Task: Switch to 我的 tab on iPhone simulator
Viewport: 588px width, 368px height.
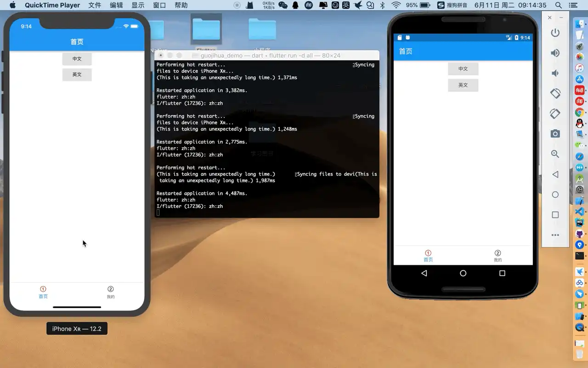Action: (x=111, y=293)
